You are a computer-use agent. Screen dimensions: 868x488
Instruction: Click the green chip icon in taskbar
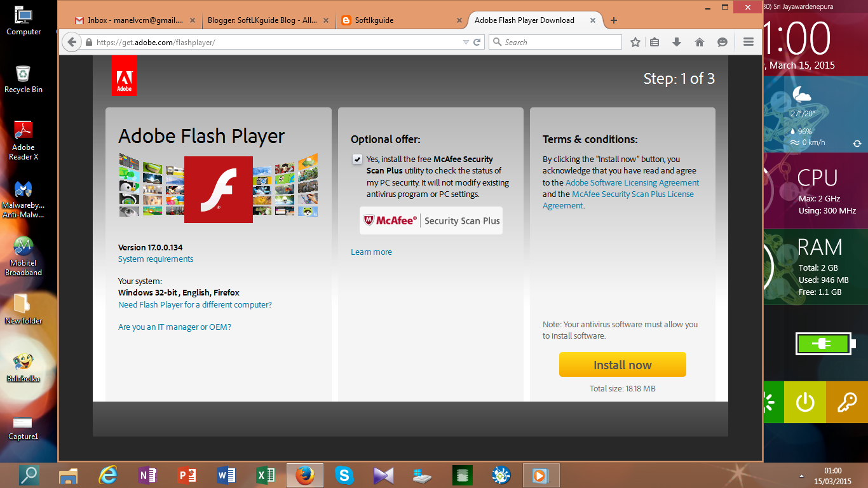click(463, 475)
